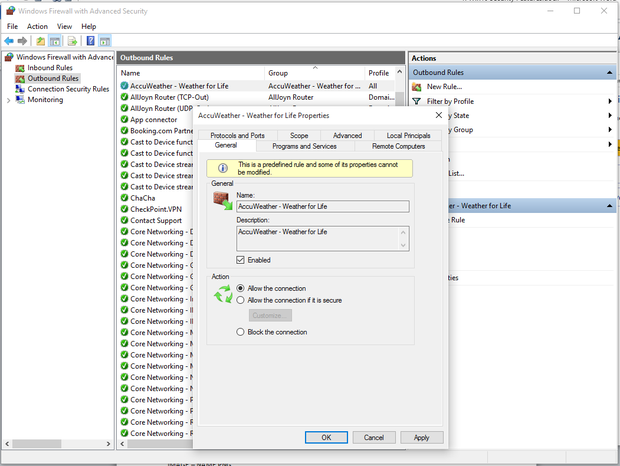Click the Cancel button
The image size is (620, 466).
(x=374, y=437)
